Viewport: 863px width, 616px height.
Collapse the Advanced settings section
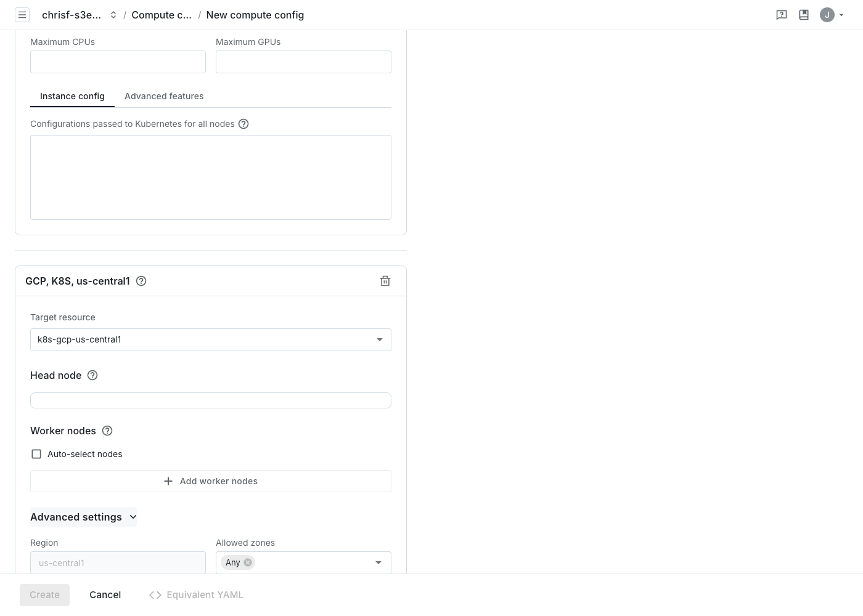pyautogui.click(x=83, y=517)
